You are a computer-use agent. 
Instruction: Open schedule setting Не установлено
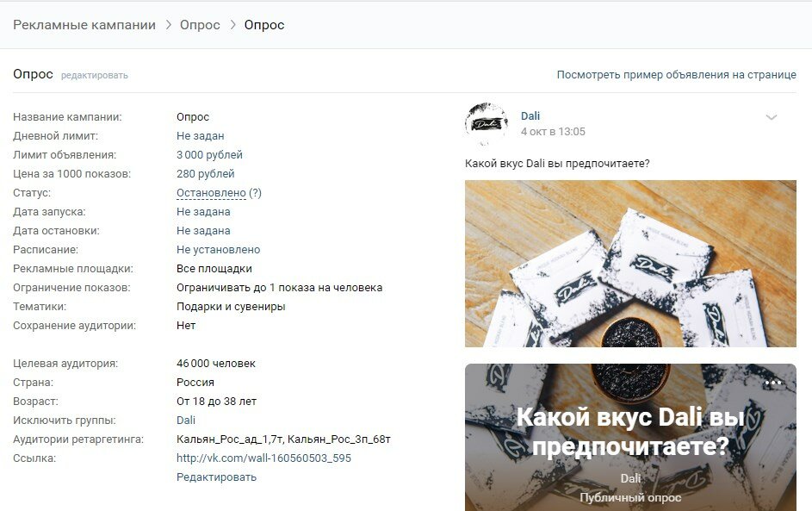tap(219, 250)
